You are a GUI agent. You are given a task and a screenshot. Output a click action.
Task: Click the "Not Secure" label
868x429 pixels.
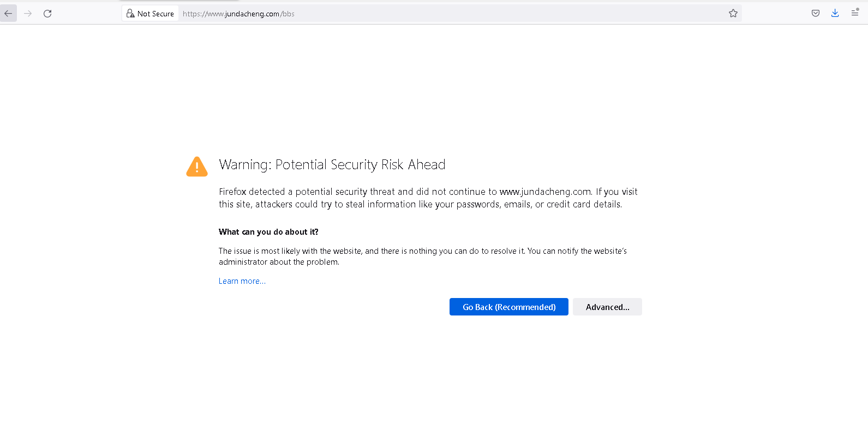tap(155, 14)
